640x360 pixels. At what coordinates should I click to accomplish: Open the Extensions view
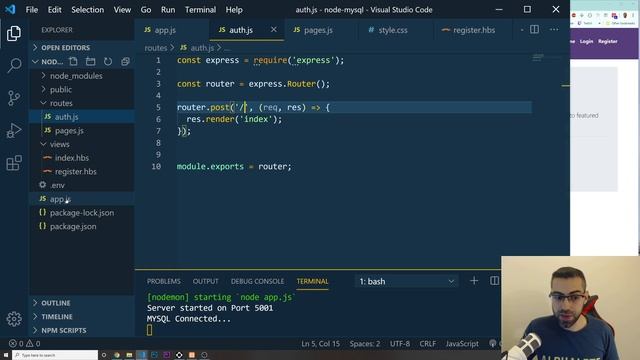coord(14,163)
